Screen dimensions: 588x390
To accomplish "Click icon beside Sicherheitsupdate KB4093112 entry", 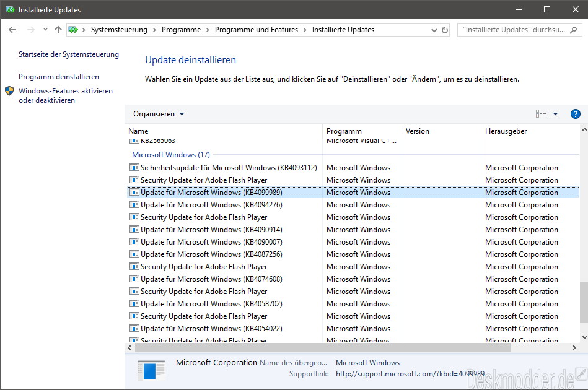I will [134, 168].
